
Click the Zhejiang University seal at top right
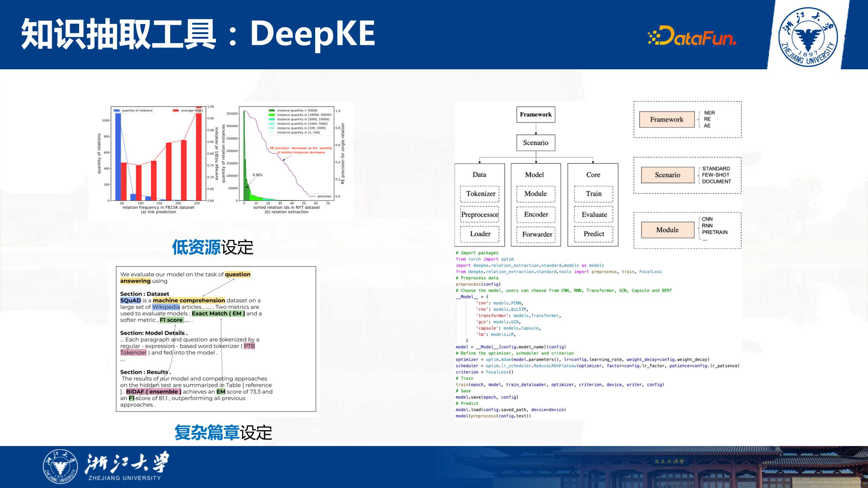point(808,37)
